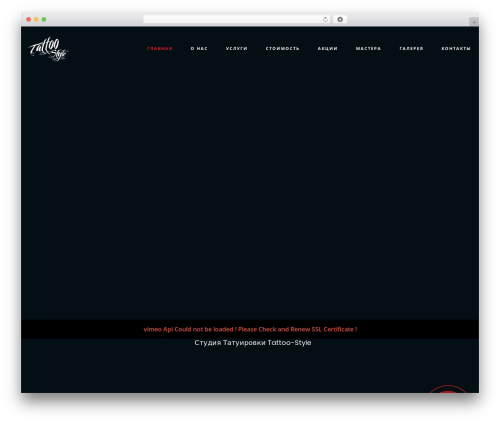Open КОНТАКТЫ in the top navigation
Image resolution: width=500 pixels, height=423 pixels.
456,49
